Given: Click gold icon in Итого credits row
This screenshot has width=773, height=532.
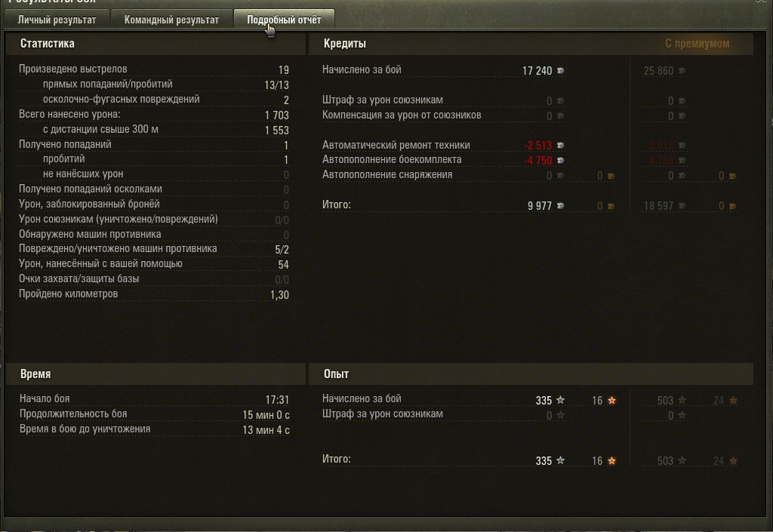Looking at the screenshot, I should (x=611, y=207).
